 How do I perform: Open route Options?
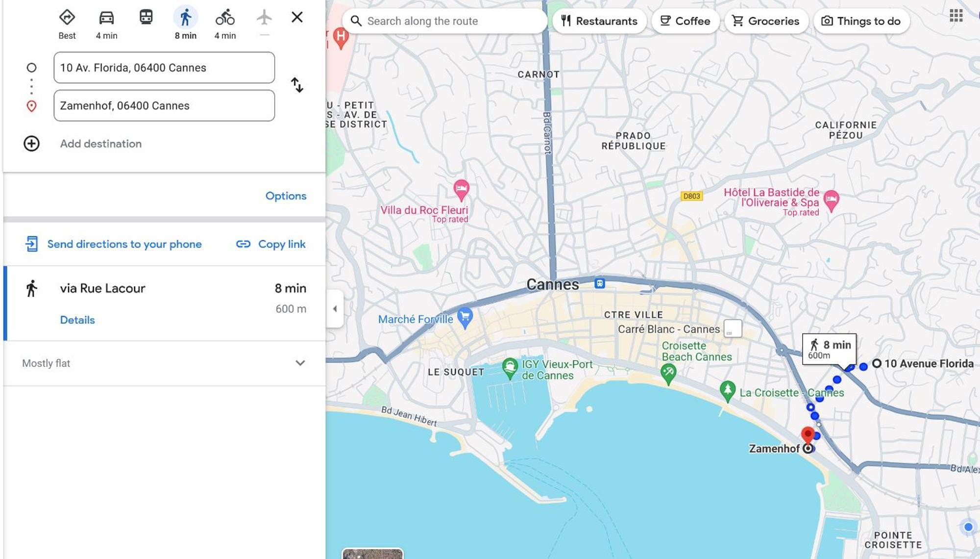[286, 196]
